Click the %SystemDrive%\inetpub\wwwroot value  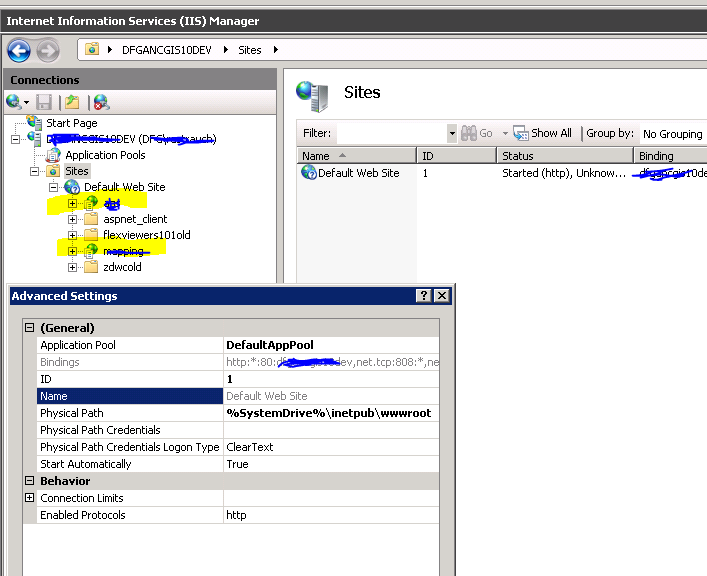(328, 413)
